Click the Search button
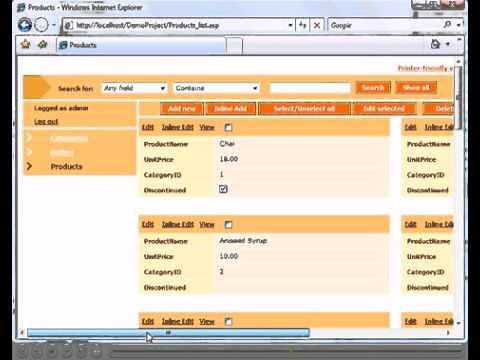Image resolution: width=480 pixels, height=360 pixels. (x=373, y=88)
